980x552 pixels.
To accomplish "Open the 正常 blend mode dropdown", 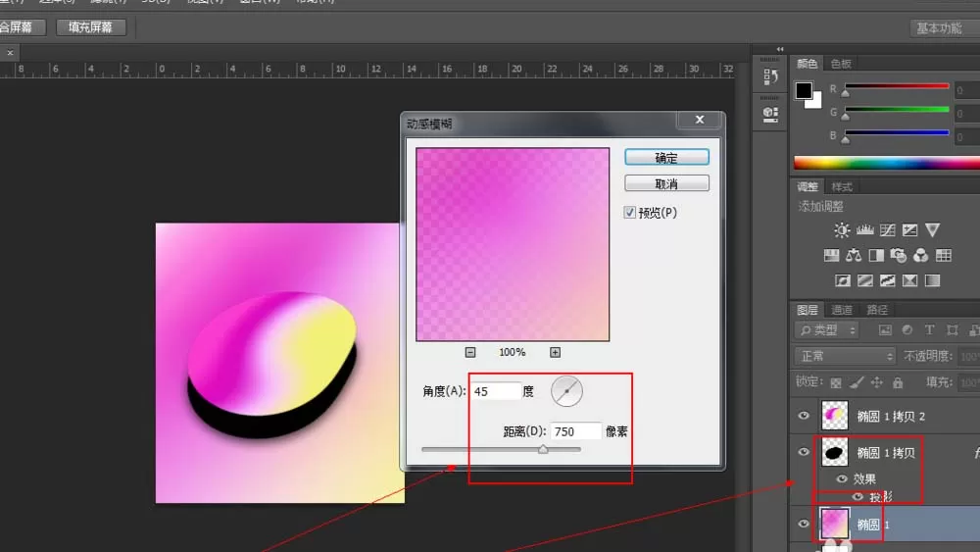I will [x=845, y=356].
